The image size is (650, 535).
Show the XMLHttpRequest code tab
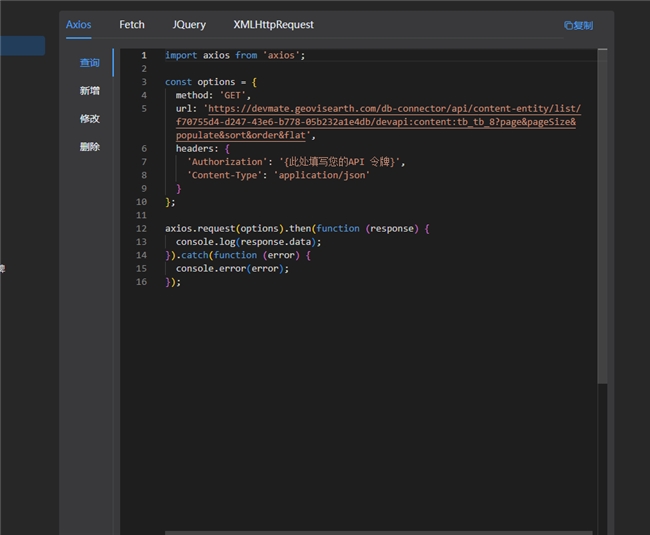click(273, 25)
